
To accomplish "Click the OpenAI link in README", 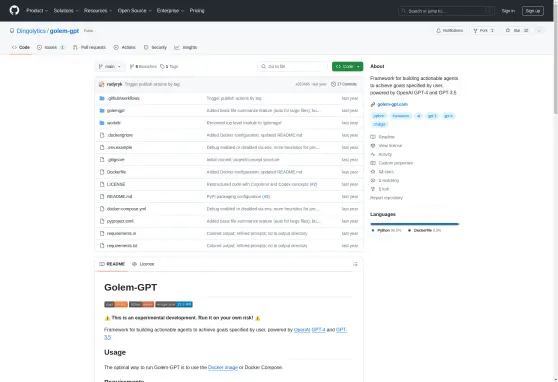I will [302, 330].
